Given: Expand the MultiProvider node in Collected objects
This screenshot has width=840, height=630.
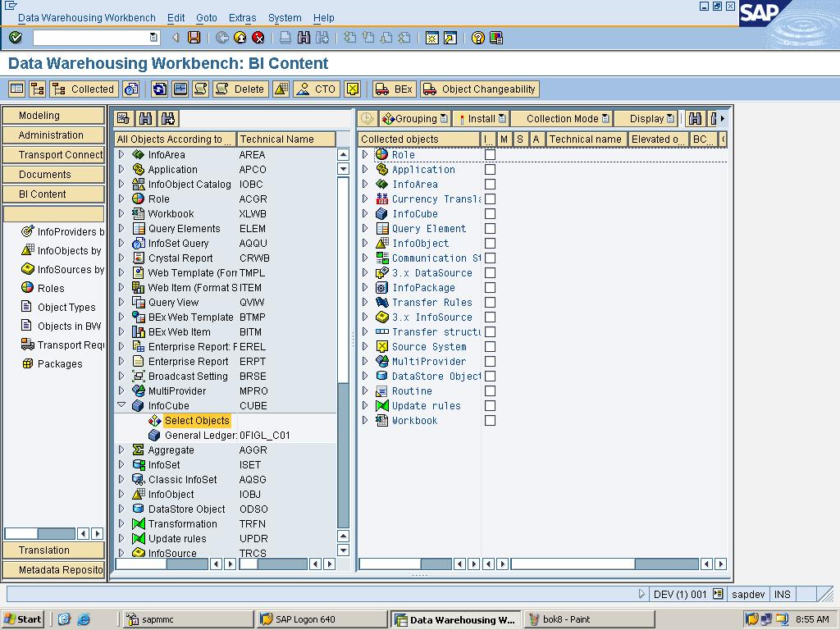Looking at the screenshot, I should (365, 362).
